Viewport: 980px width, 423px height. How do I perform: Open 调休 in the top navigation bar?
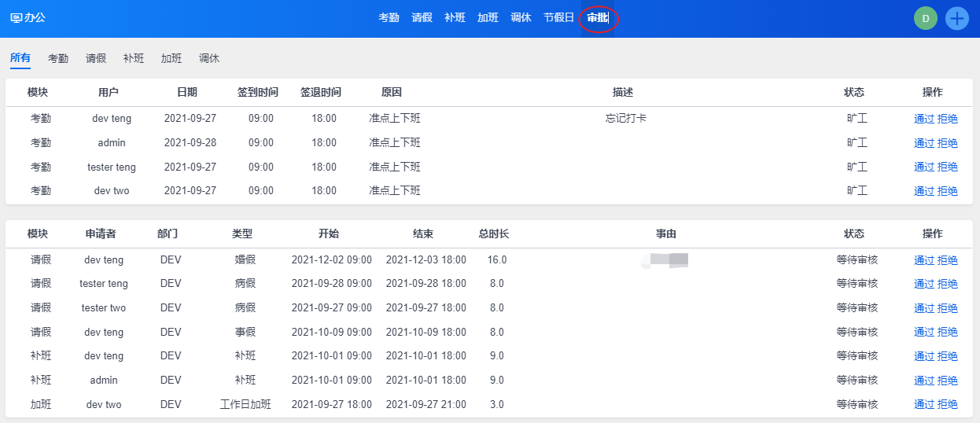(521, 17)
